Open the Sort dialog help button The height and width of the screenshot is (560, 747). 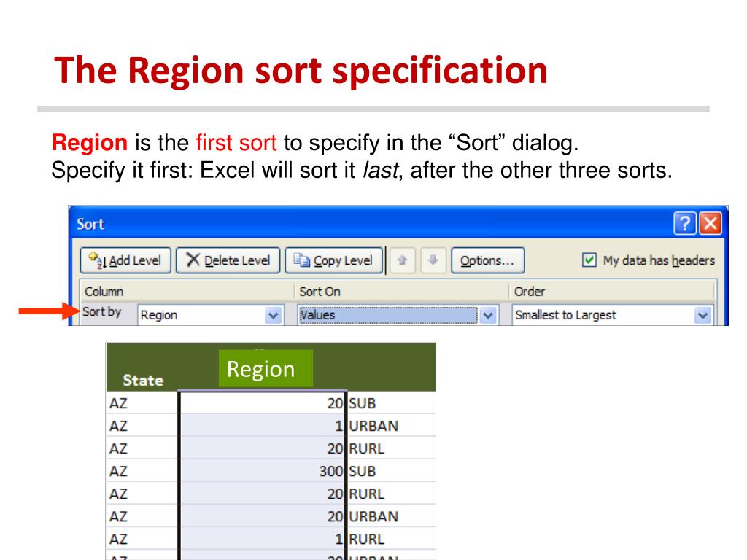click(x=684, y=223)
